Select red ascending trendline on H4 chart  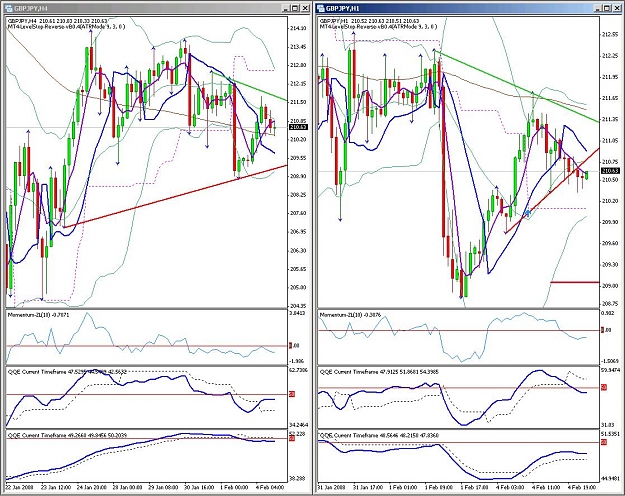point(175,196)
